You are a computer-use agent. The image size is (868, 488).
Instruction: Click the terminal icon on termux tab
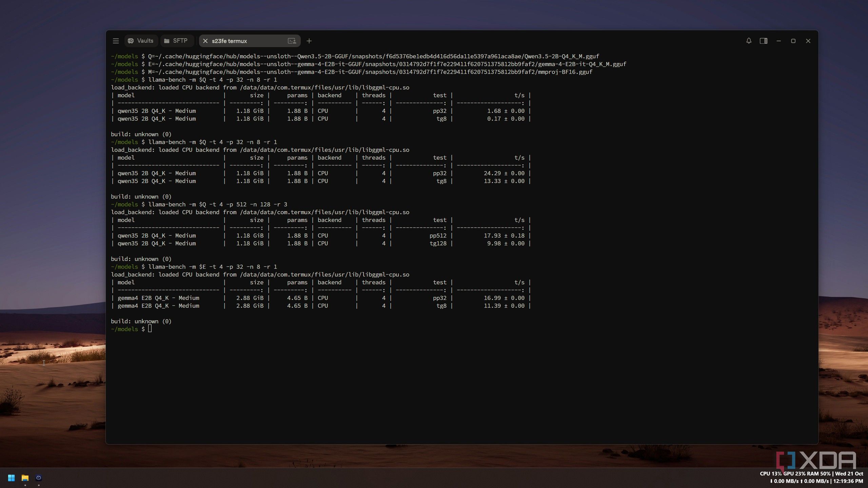pos(292,41)
